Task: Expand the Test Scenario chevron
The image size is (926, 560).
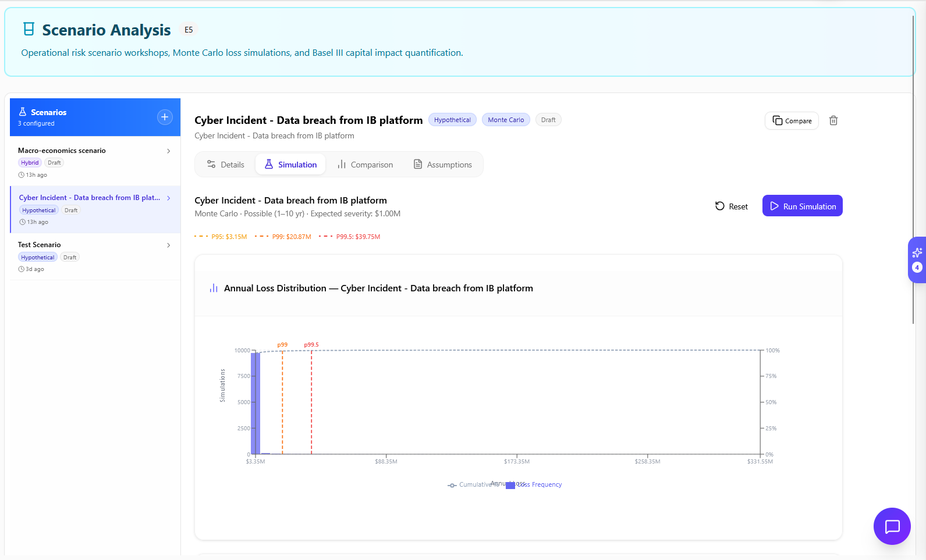Action: point(169,245)
